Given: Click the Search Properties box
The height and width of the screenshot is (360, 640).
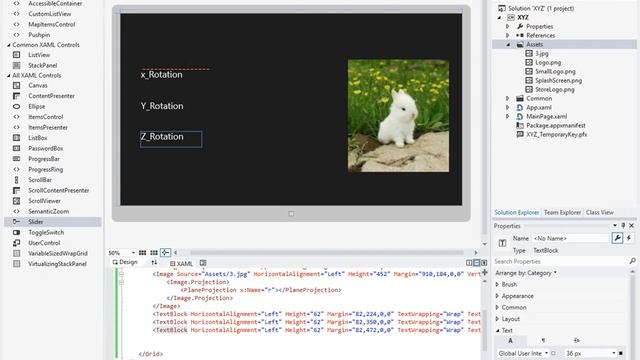Looking at the screenshot, I should click(x=561, y=261).
